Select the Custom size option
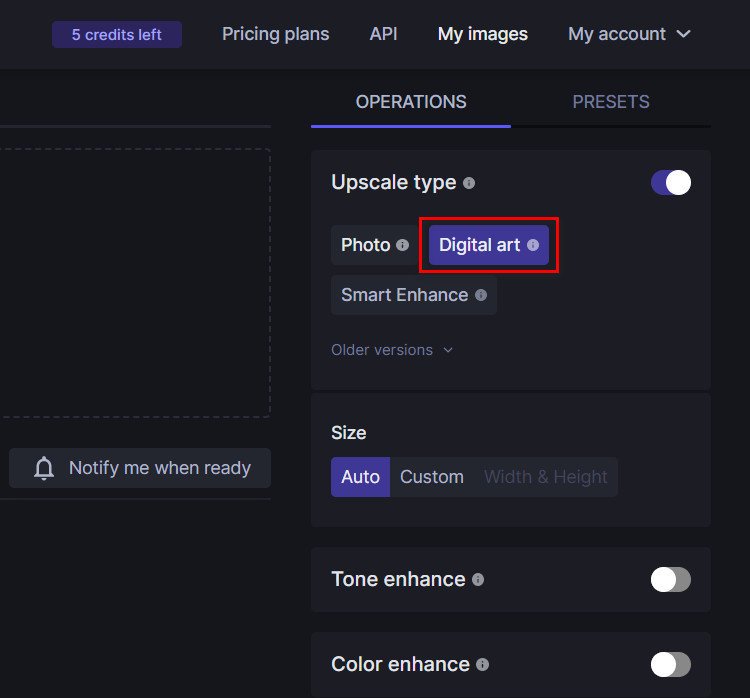Viewport: 750px width, 698px height. [431, 477]
